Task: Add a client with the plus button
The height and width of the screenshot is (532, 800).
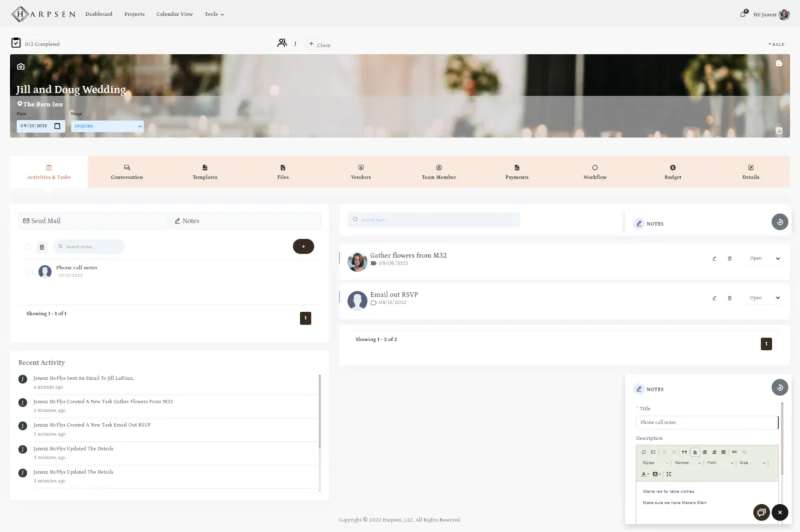Action: coord(311,44)
